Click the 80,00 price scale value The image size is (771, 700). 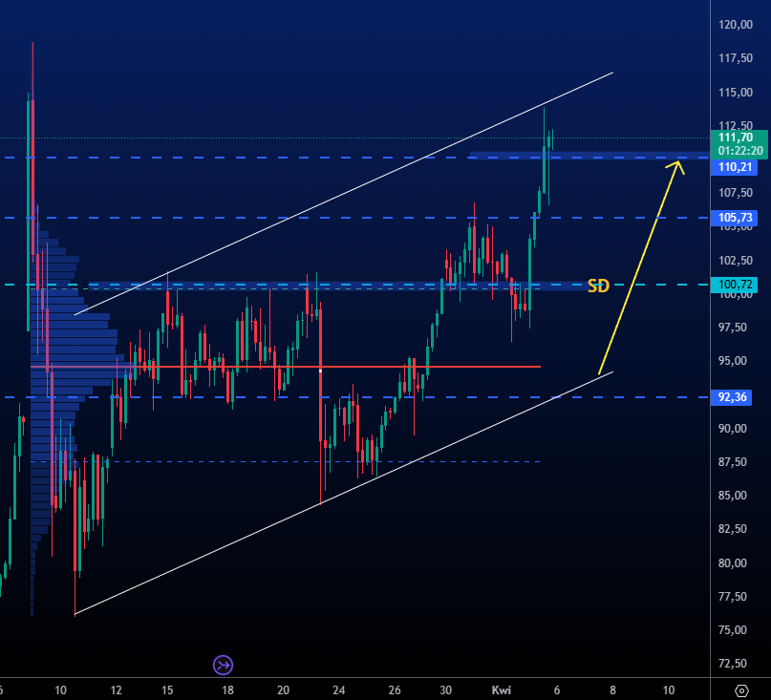[x=732, y=562]
